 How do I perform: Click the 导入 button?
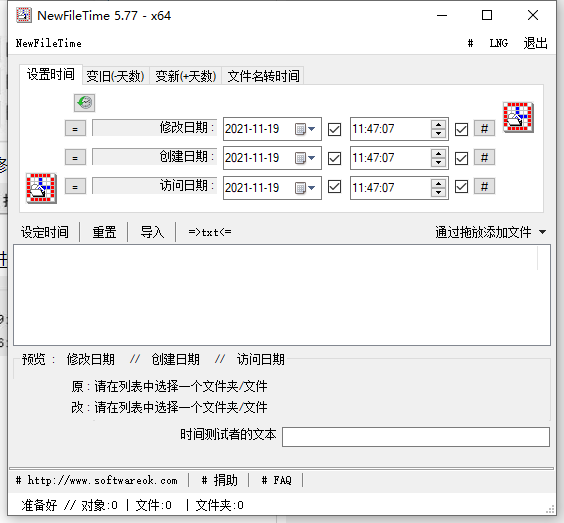click(152, 232)
